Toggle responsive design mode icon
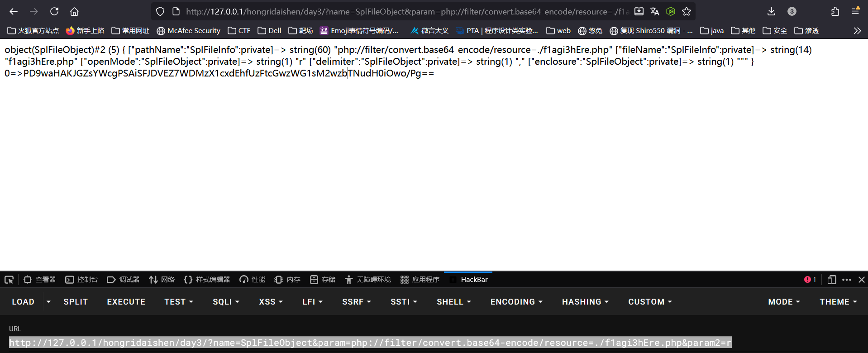This screenshot has height=353, width=868. (831, 280)
